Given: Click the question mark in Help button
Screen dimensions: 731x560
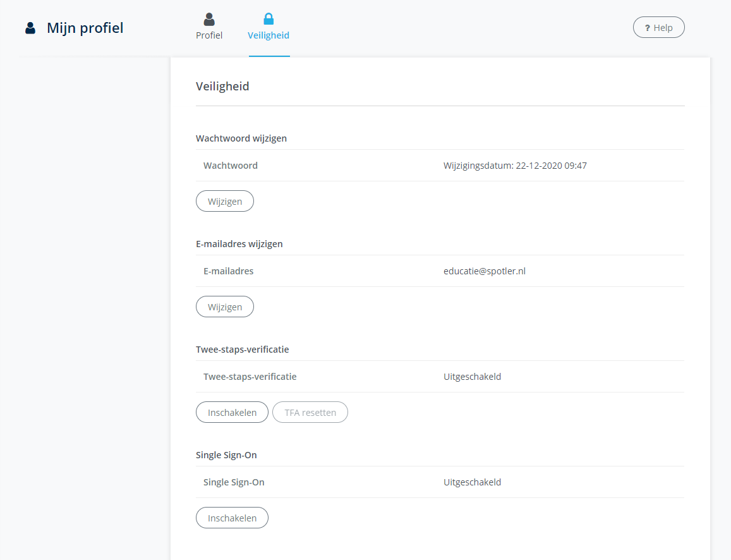Looking at the screenshot, I should click(x=647, y=28).
